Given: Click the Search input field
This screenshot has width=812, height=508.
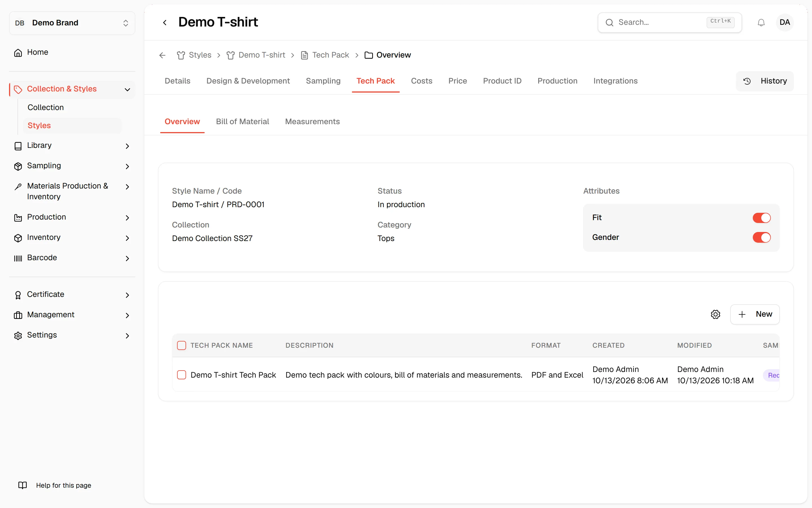Looking at the screenshot, I should click(x=669, y=23).
